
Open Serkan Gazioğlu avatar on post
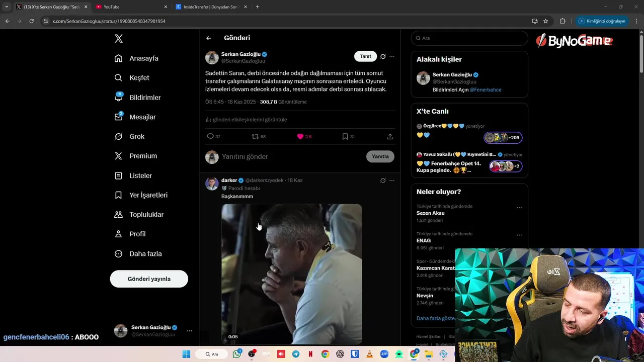212,57
